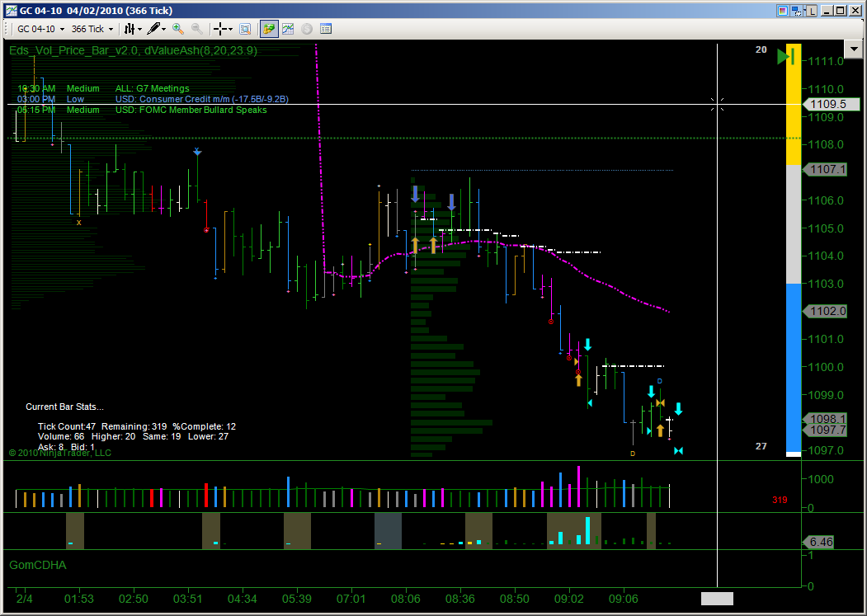
Task: Click the 09:02 time axis label
Action: 569,599
